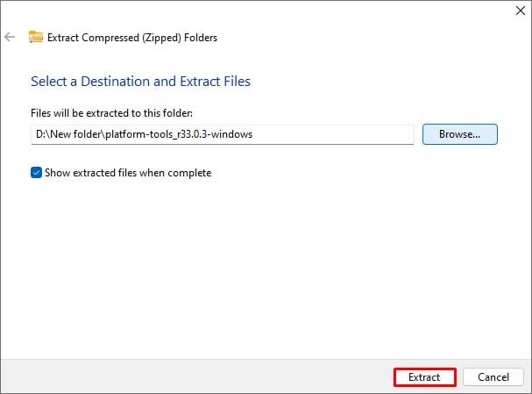Cancel the extraction wizard
This screenshot has height=394, width=532.
click(x=493, y=377)
